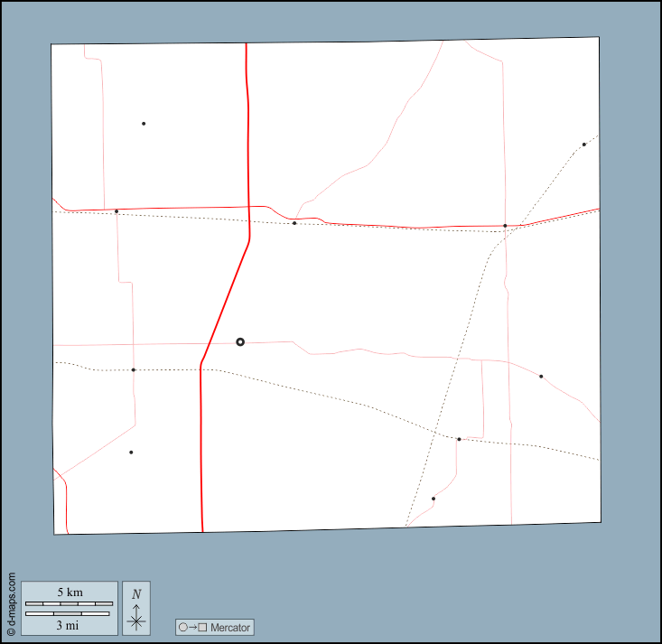Screen dimensions: 662x644
Task: Select the town dot on the western dashed railway
Action: coord(134,369)
